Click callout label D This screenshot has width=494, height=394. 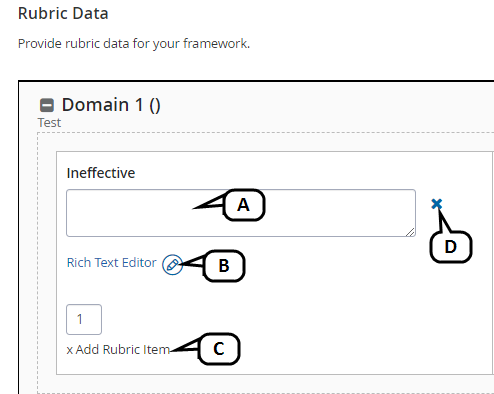451,247
